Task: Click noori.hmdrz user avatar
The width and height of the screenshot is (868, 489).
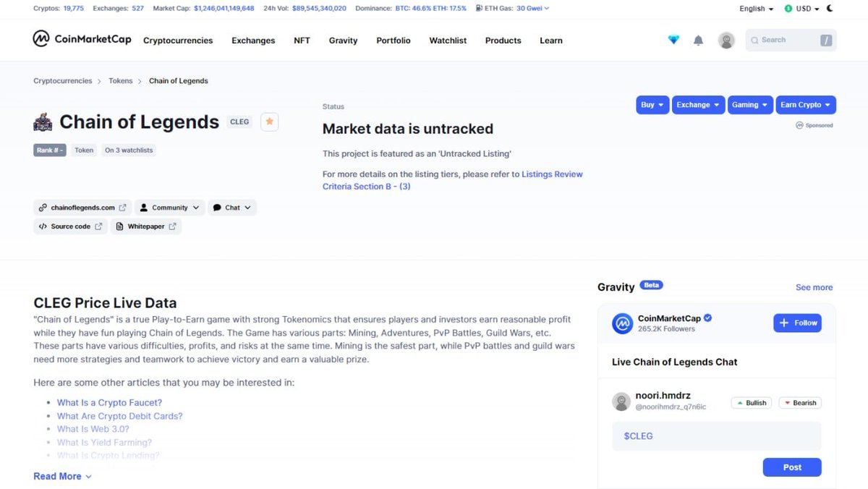Action: [x=621, y=401]
